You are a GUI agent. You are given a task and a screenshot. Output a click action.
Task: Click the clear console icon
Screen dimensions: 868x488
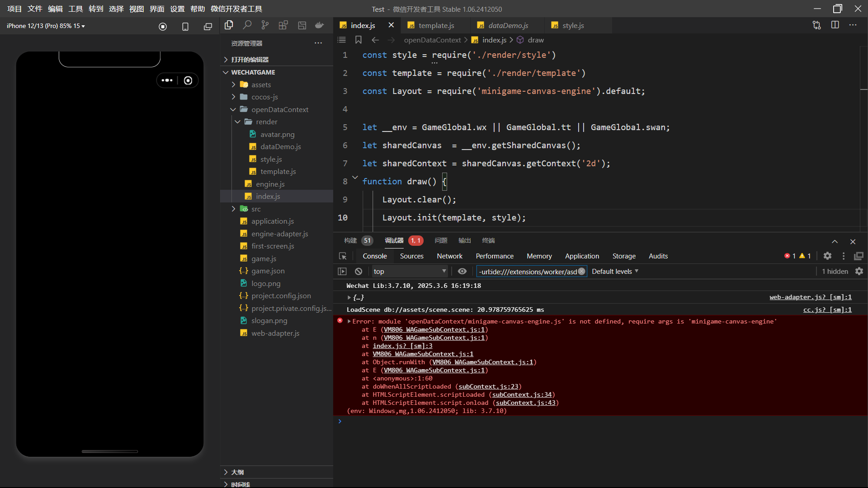click(x=359, y=271)
